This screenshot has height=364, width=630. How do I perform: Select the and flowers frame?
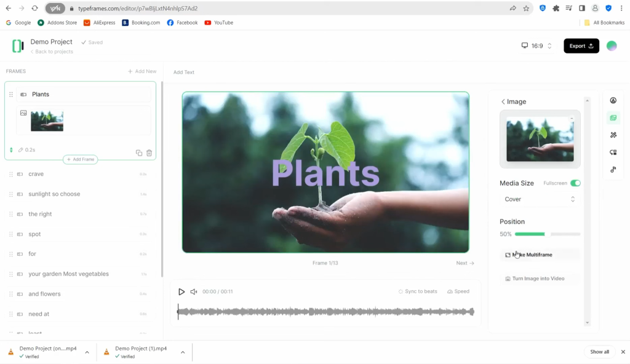80,294
